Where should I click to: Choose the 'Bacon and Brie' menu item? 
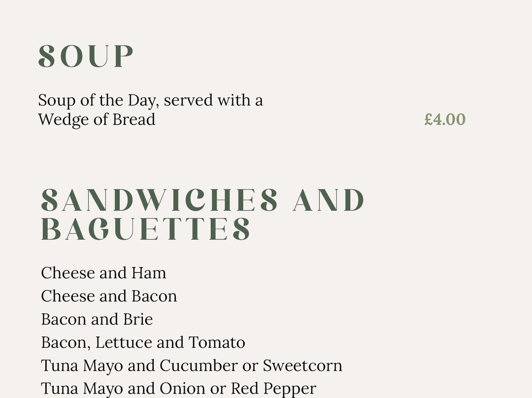coord(97,319)
